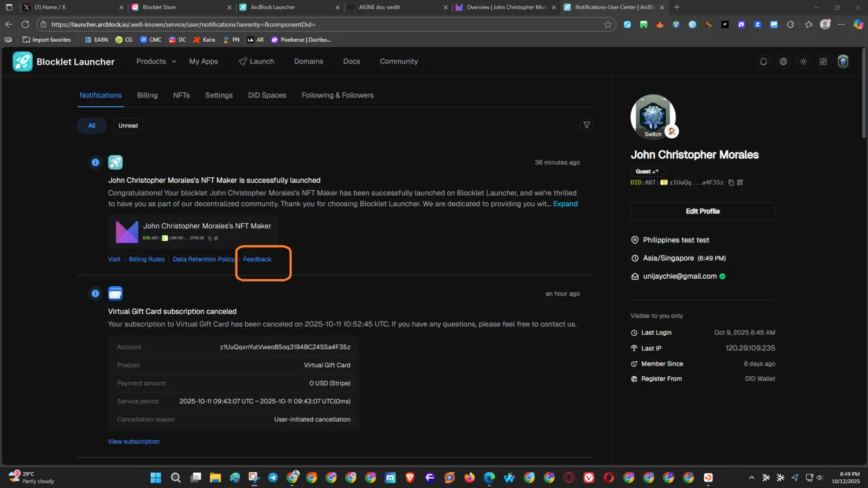The width and height of the screenshot is (868, 488).
Task: Show QR code for the NFT Maker DID
Action: [216, 238]
